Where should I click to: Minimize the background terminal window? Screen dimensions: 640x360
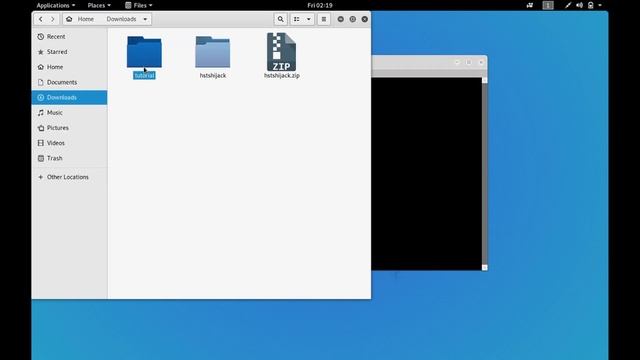click(x=457, y=62)
